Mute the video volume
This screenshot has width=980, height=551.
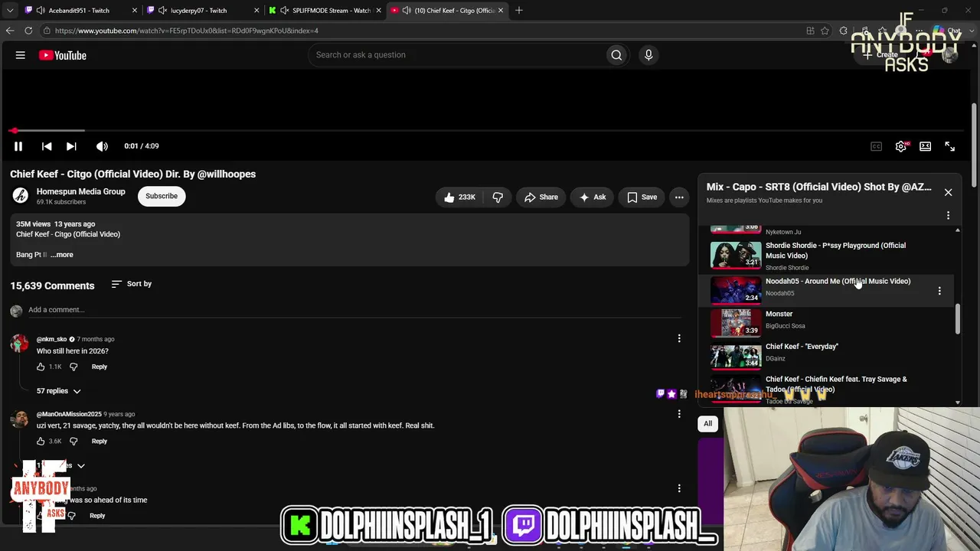point(102,146)
